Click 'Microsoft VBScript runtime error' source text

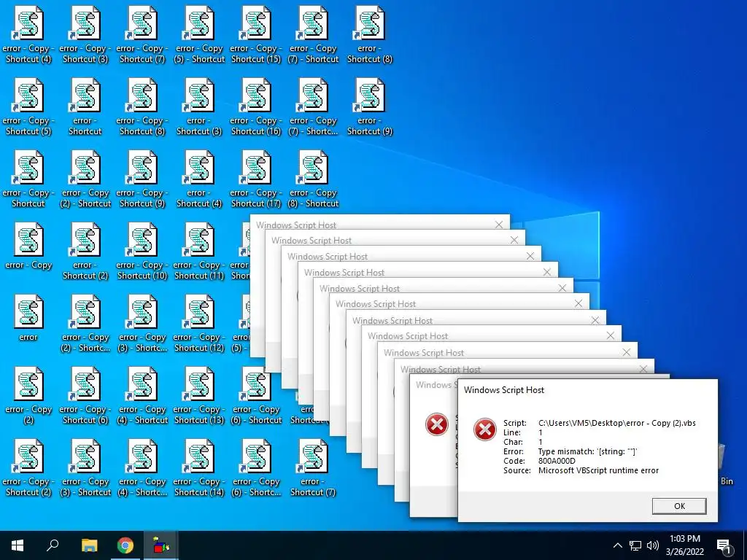(598, 470)
